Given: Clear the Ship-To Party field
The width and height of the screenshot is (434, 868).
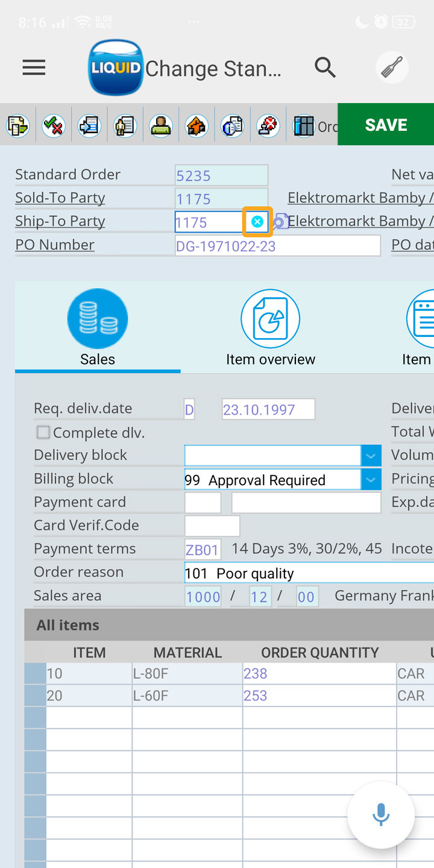Looking at the screenshot, I should pyautogui.click(x=257, y=222).
